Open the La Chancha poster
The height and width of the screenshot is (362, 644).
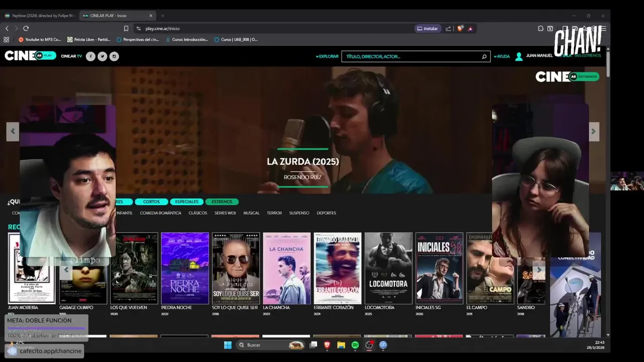(287, 268)
